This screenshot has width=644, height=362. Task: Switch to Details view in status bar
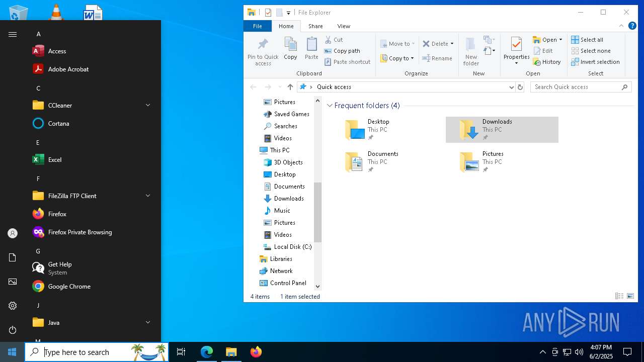(619, 296)
